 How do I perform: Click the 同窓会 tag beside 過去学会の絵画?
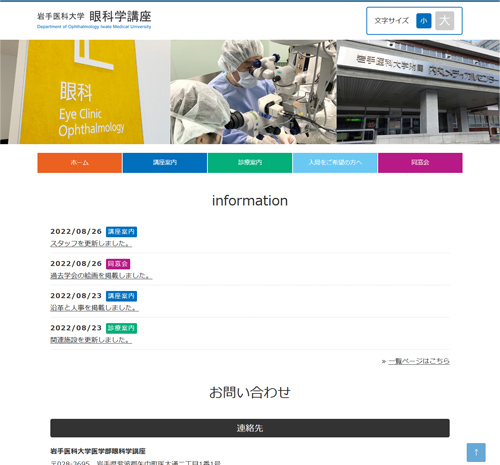point(118,264)
